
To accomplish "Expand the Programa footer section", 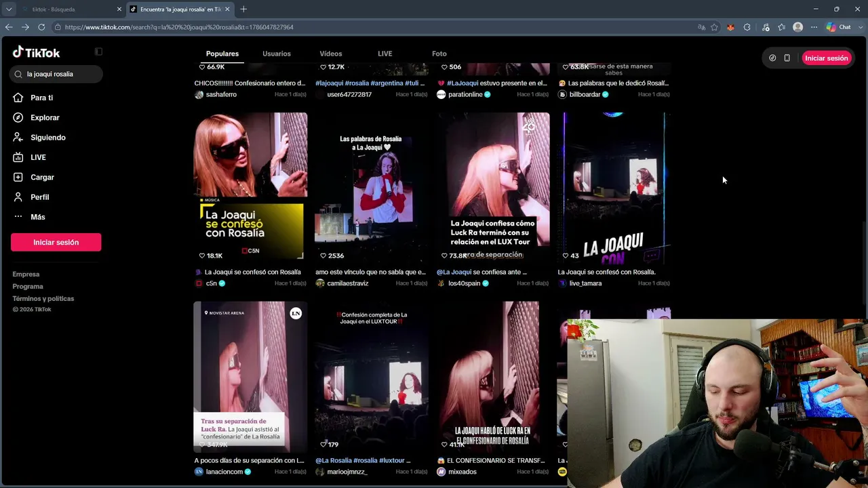I will pos(28,287).
